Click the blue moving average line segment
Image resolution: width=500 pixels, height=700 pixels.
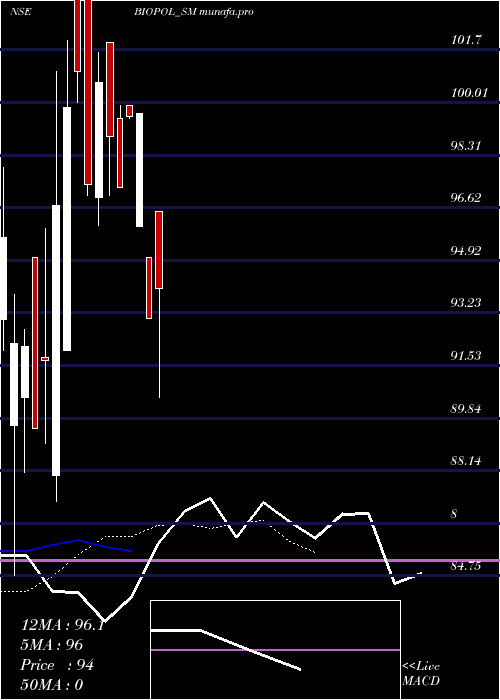click(67, 546)
